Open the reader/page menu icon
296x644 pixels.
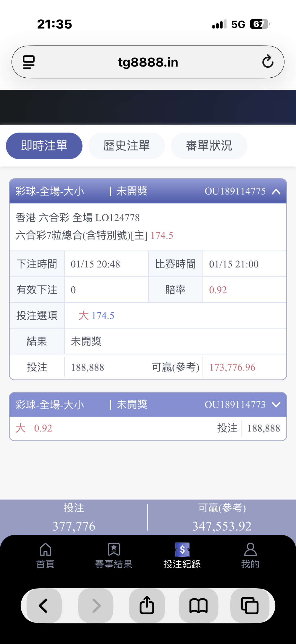29,62
